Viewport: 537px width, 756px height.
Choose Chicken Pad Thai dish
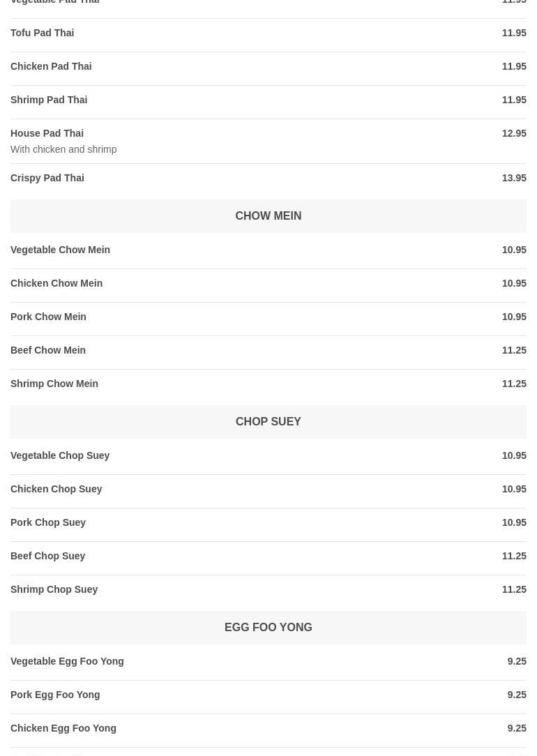(51, 66)
